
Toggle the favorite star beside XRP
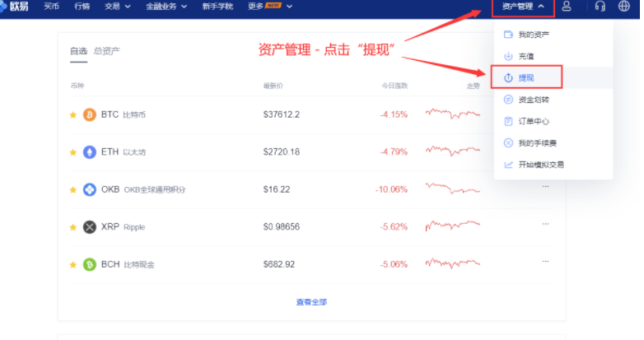(x=73, y=226)
